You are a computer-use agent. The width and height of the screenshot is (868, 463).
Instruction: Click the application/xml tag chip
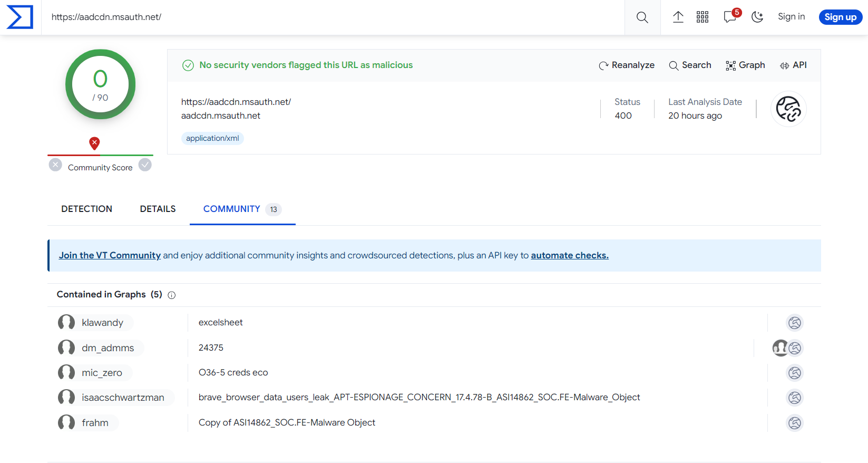pyautogui.click(x=212, y=138)
